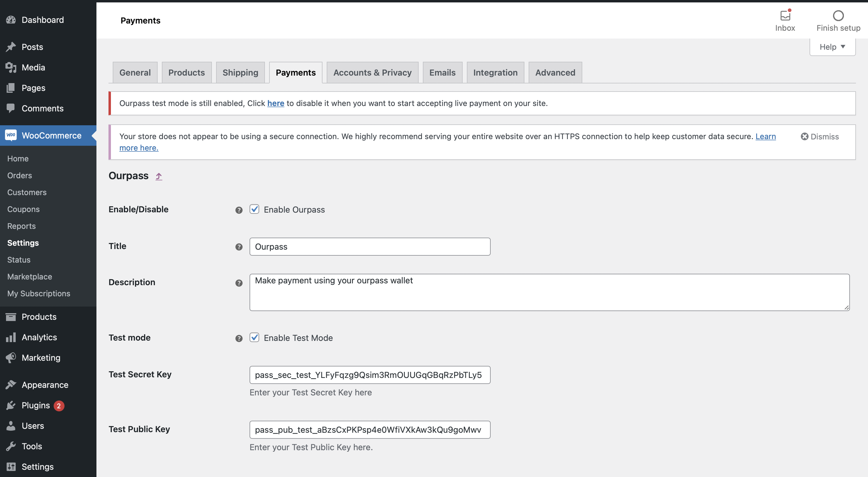
Task: Switch to the Shipping tab
Action: [240, 72]
